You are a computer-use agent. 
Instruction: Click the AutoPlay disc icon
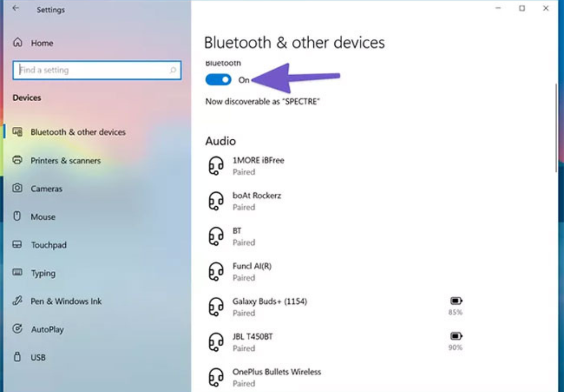coord(17,328)
